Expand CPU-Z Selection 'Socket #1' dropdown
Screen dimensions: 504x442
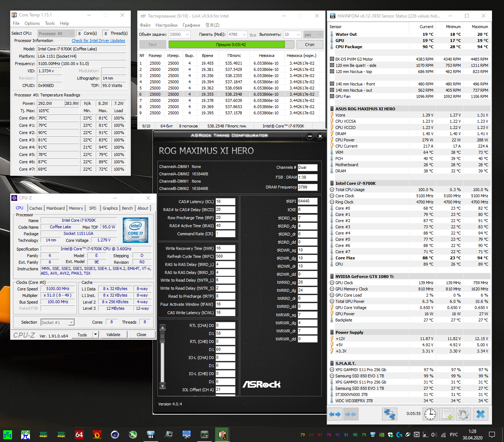57,322
